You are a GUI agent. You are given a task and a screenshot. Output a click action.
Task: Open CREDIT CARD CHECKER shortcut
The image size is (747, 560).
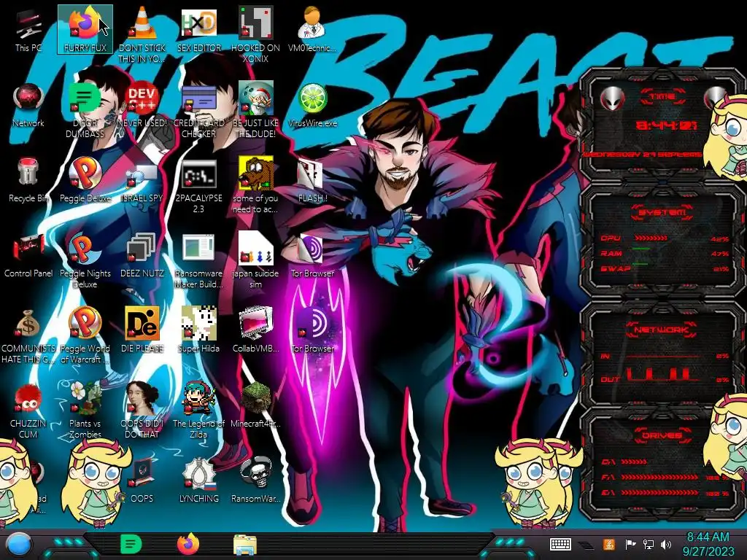pyautogui.click(x=199, y=111)
